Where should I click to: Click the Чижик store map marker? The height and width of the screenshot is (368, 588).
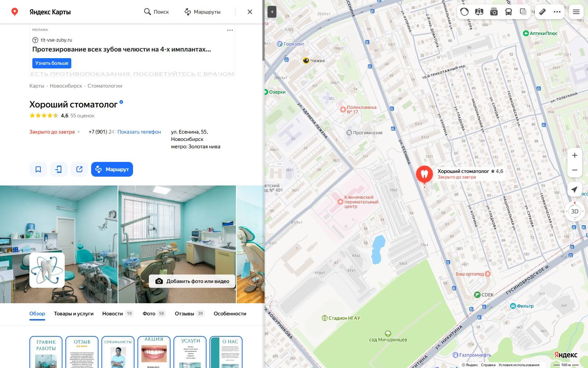314,60
